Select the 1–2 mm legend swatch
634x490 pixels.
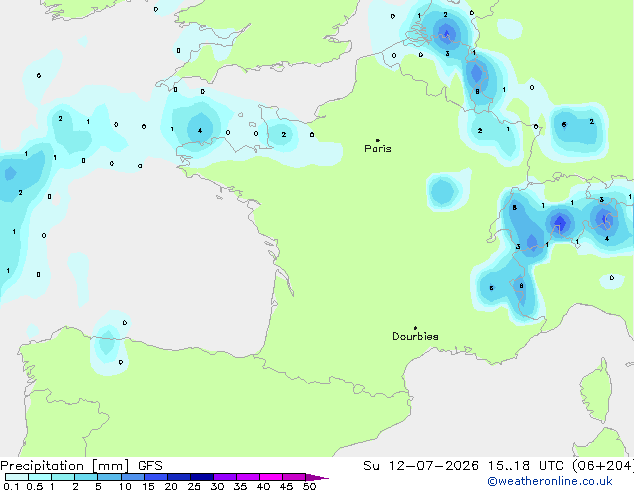click(63, 477)
